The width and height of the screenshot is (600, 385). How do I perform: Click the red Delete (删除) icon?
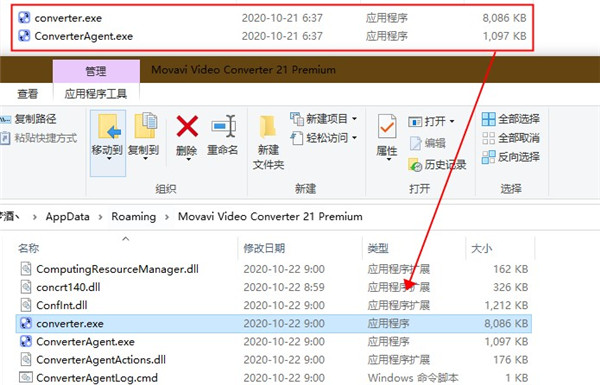(x=187, y=126)
